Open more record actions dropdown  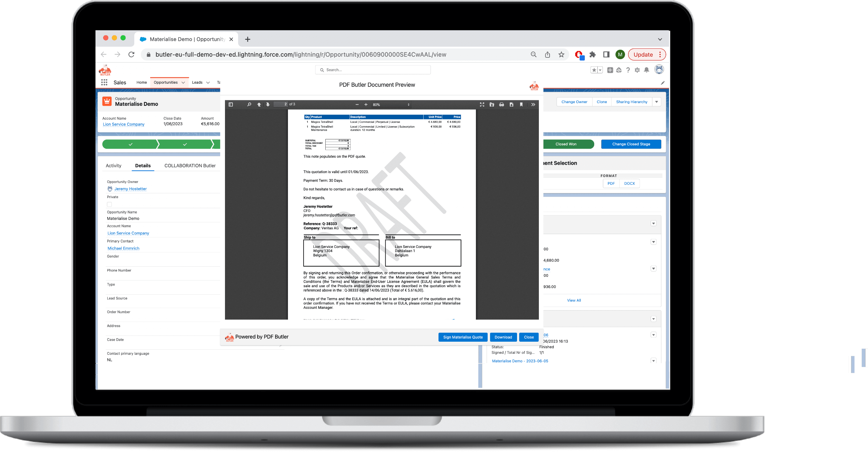657,102
